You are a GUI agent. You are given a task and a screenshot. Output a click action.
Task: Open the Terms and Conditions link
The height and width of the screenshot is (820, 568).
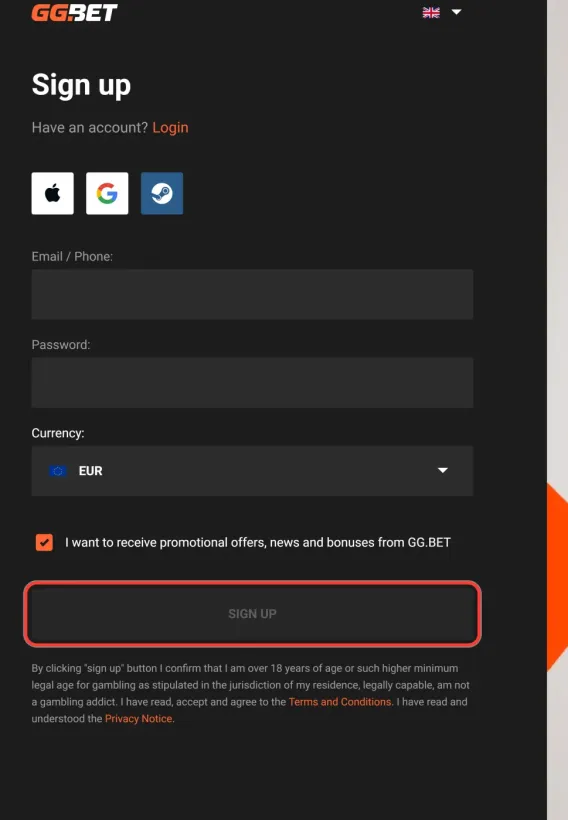click(x=340, y=702)
